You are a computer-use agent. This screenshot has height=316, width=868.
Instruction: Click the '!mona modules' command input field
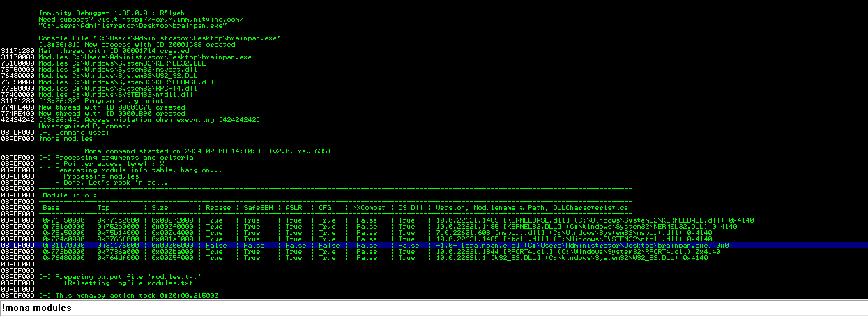[x=434, y=308]
